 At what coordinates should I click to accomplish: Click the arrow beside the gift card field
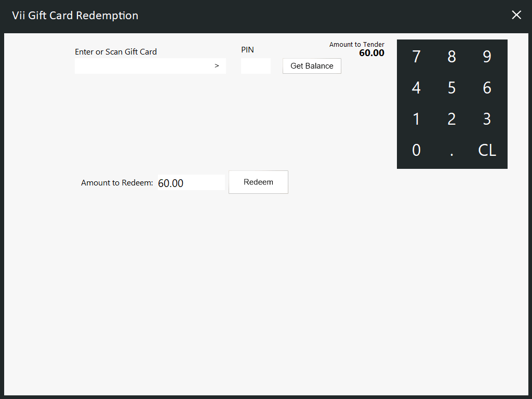pyautogui.click(x=217, y=66)
